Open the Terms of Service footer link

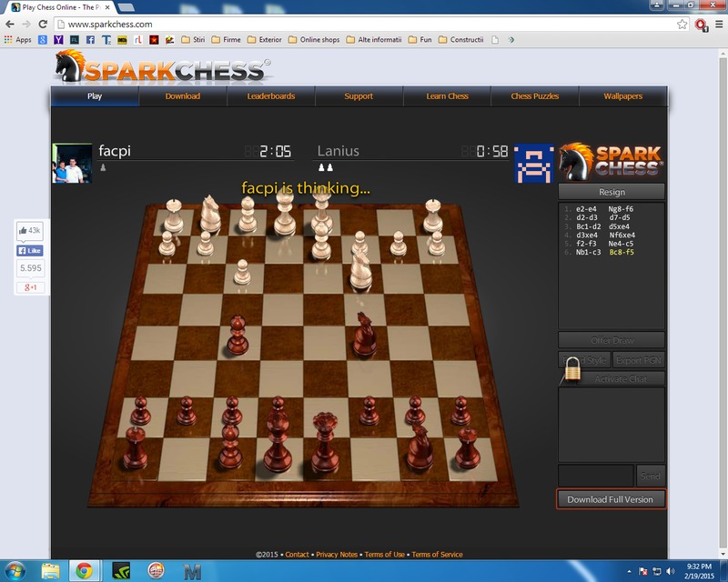pos(437,554)
